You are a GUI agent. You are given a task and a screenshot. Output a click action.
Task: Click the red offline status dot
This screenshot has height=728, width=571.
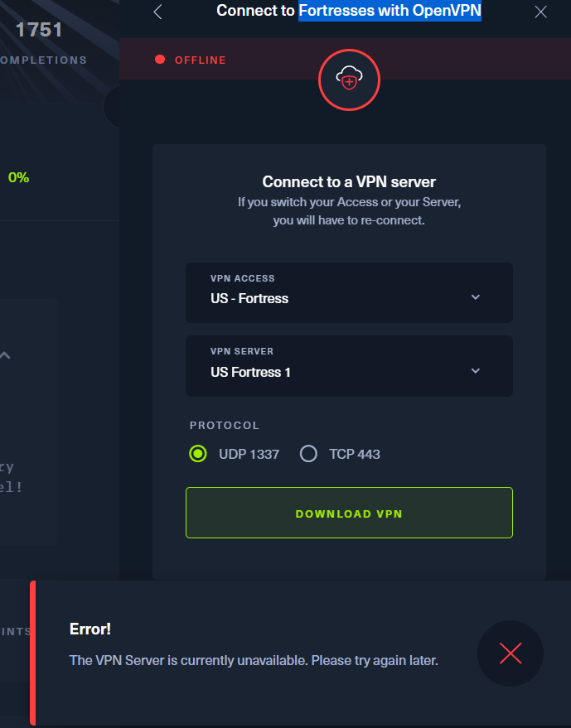tap(160, 60)
